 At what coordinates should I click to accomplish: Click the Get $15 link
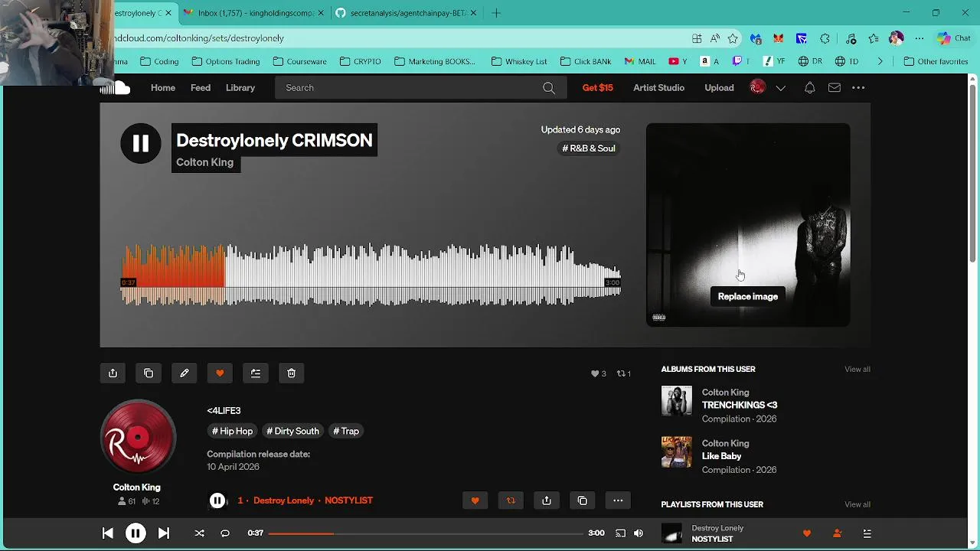point(598,88)
